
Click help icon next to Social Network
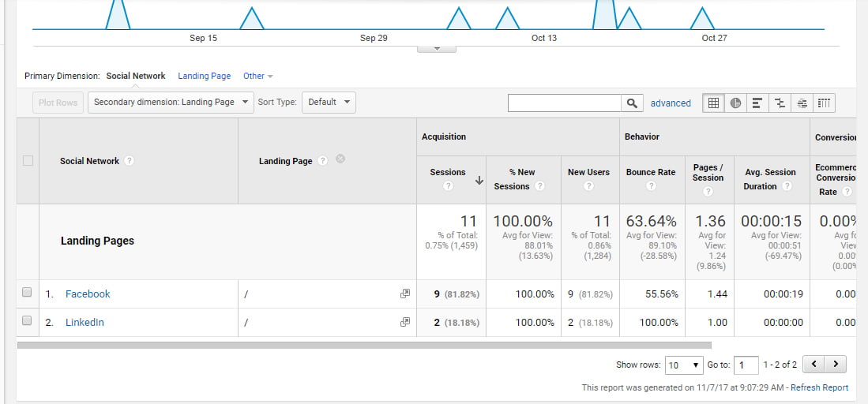[x=129, y=161]
